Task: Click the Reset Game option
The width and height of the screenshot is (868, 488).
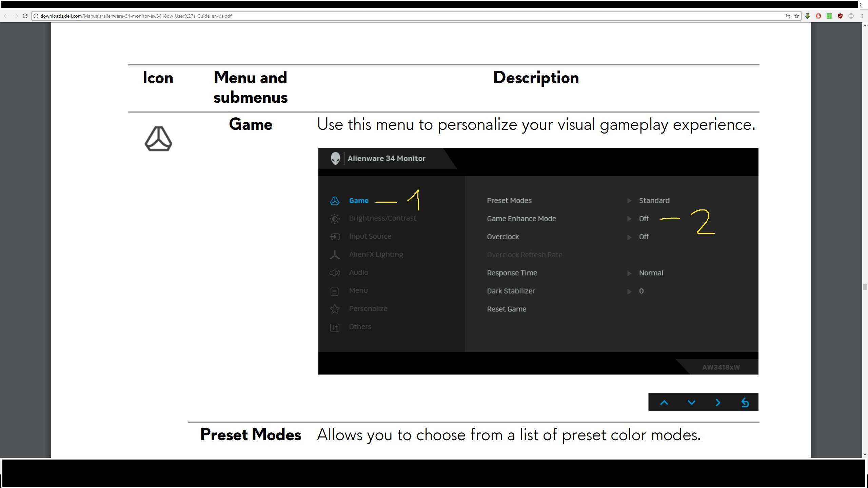Action: coord(507,309)
